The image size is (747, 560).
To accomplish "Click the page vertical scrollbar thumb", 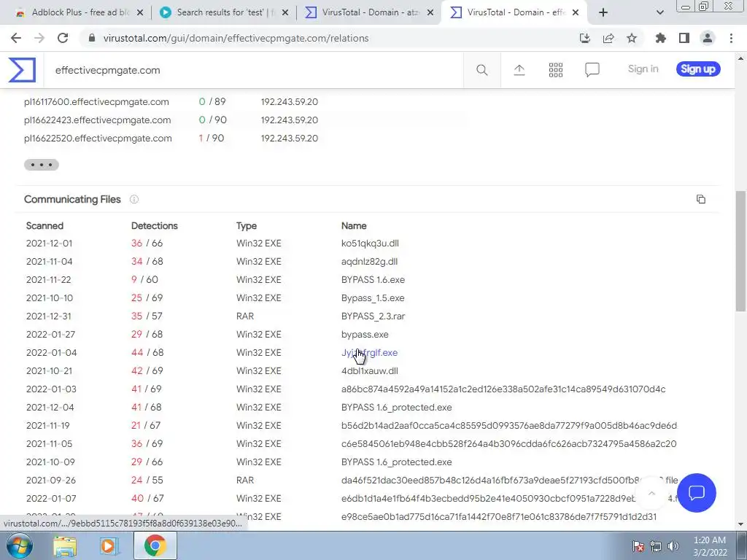I will 740,252.
